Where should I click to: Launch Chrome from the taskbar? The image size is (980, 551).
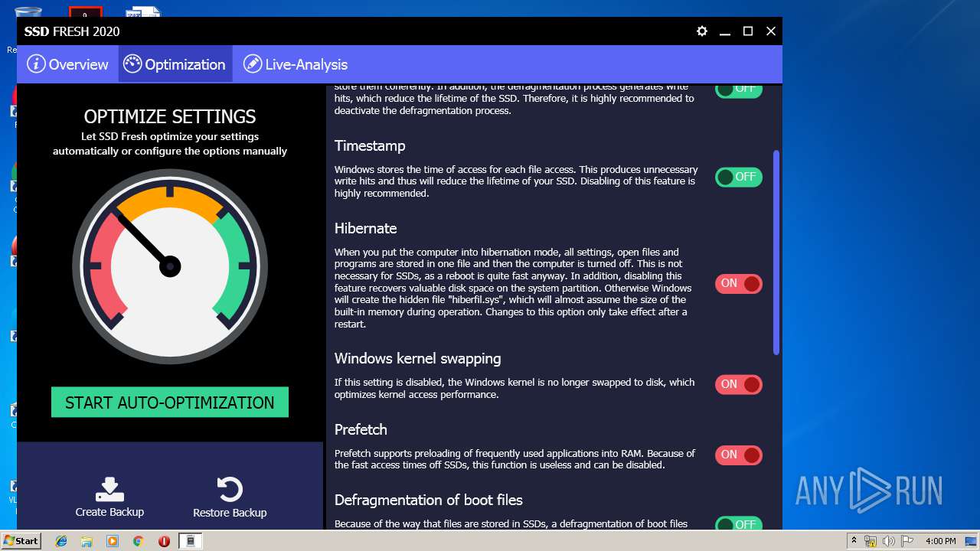pos(138,541)
